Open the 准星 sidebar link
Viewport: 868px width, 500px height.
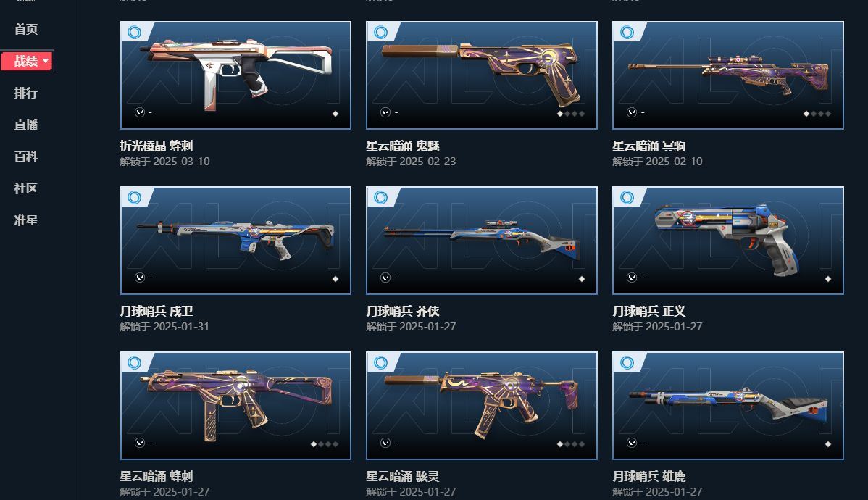pos(26,220)
